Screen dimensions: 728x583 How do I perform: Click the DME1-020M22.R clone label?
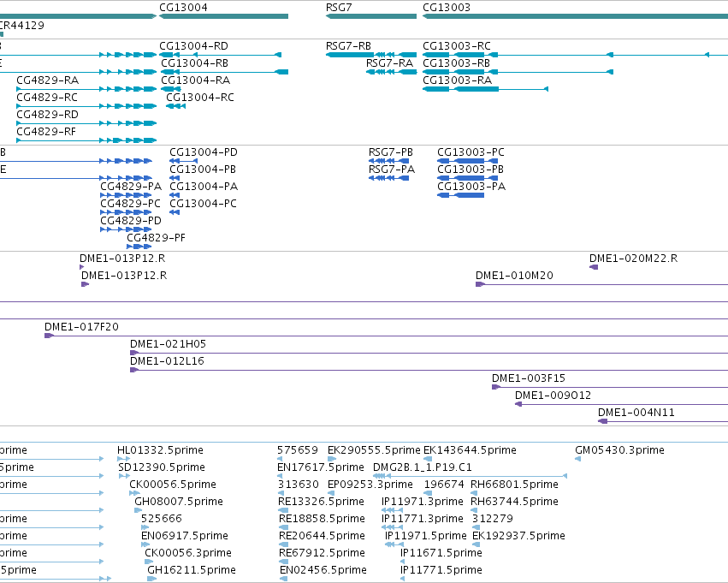(x=633, y=259)
